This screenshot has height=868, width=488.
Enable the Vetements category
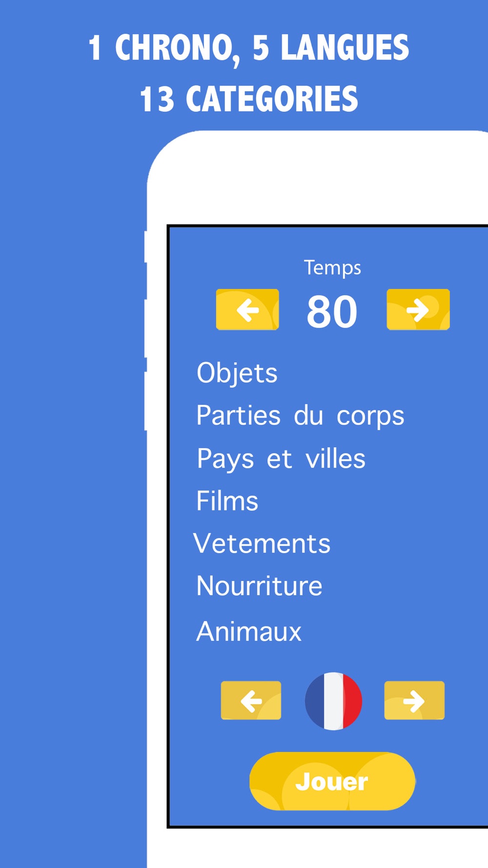coord(262,544)
